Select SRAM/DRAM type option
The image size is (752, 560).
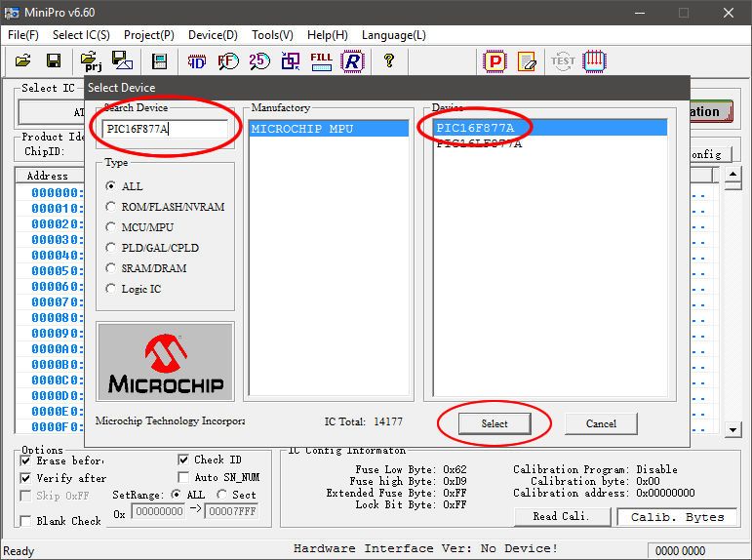coord(111,268)
